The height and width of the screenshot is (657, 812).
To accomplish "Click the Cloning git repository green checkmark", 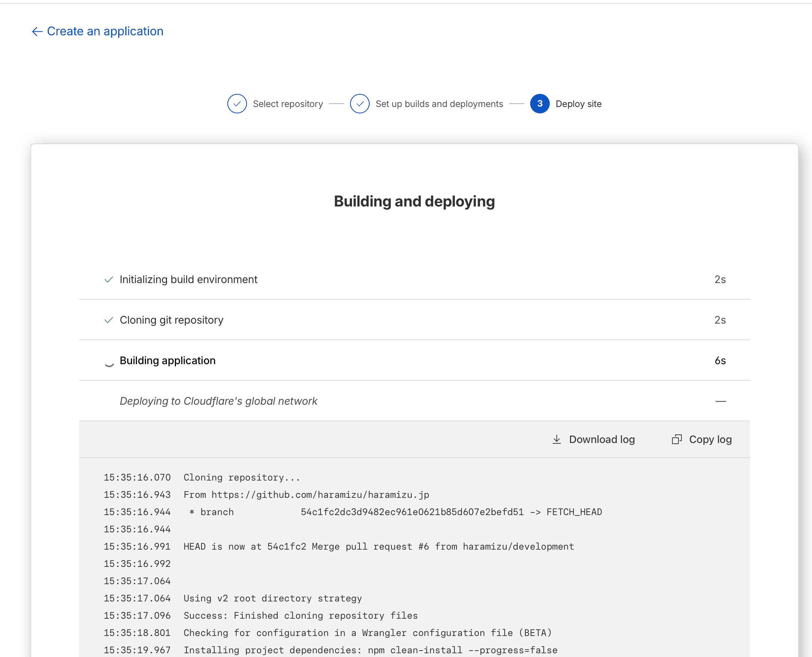I will (109, 320).
